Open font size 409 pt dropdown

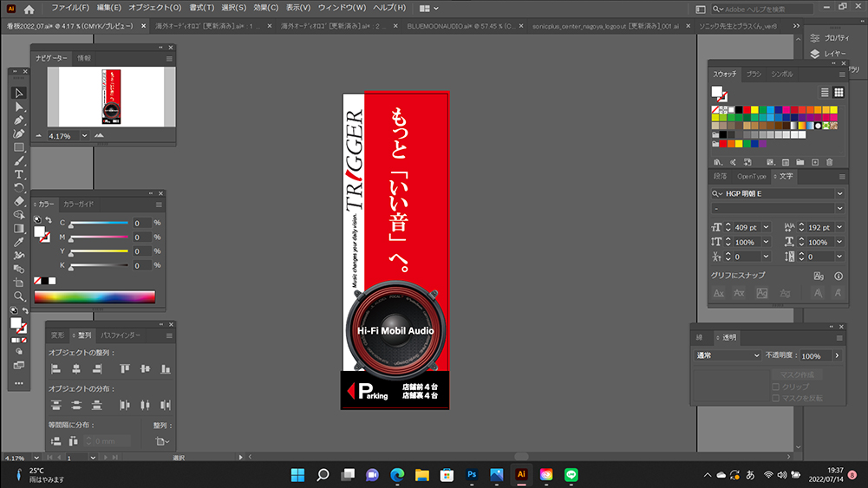tap(767, 227)
